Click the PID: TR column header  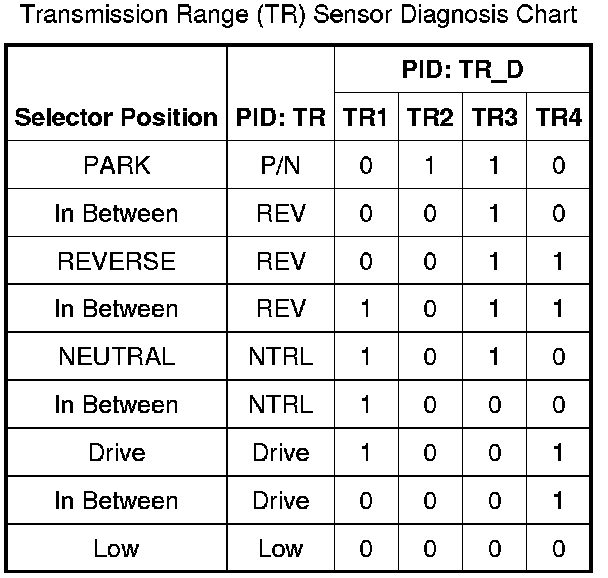click(x=281, y=117)
